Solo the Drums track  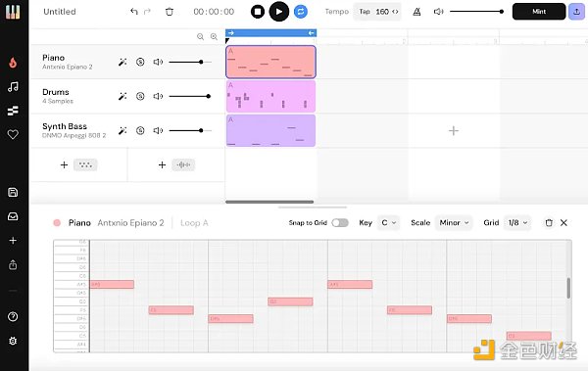pyautogui.click(x=140, y=96)
